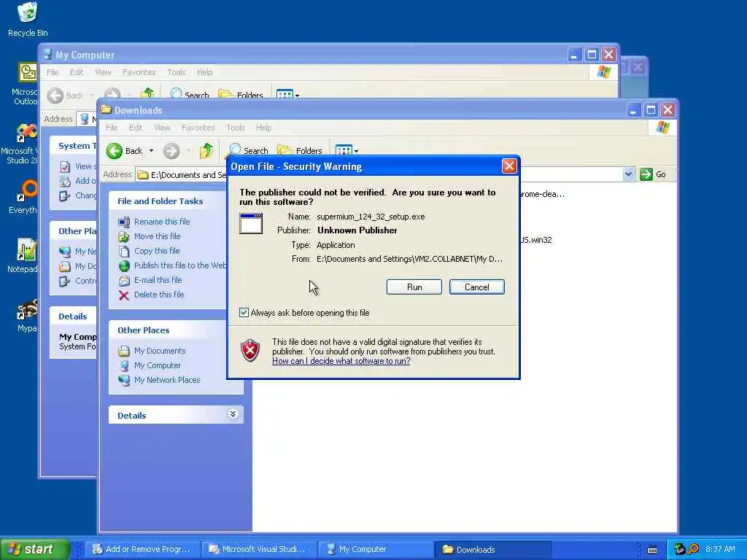Click Move this file
This screenshot has height=560, width=747.
(x=158, y=236)
